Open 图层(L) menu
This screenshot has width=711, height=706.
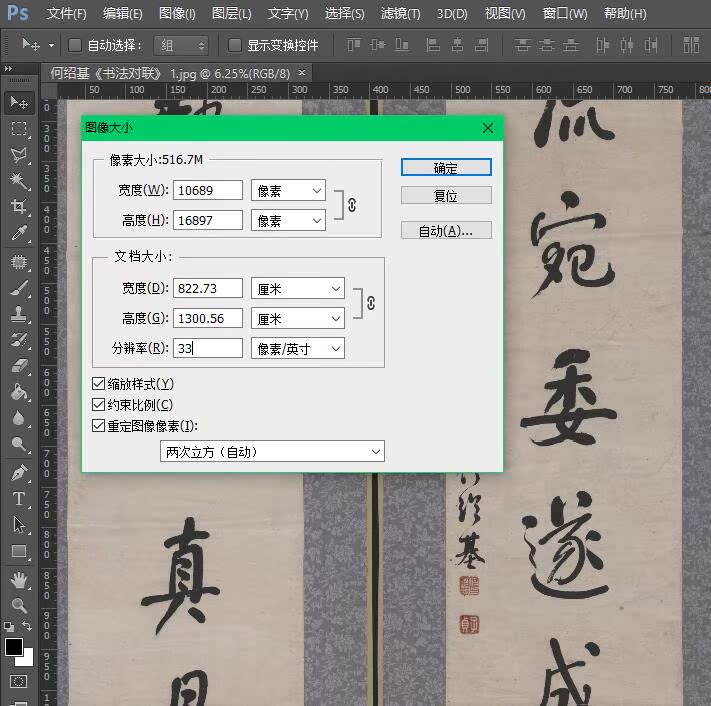coord(231,14)
